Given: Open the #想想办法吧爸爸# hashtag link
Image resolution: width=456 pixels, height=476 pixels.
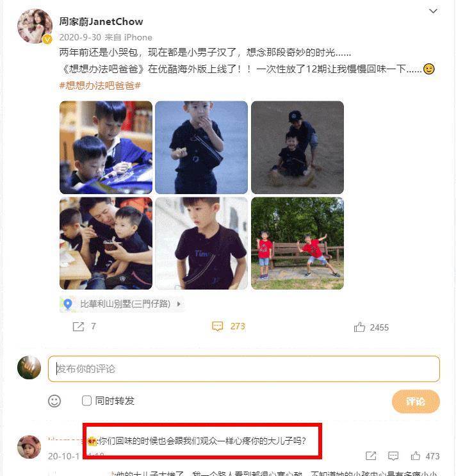Looking at the screenshot, I should (100, 86).
